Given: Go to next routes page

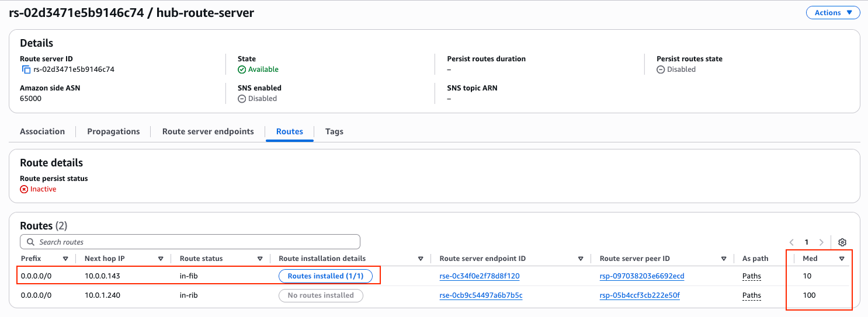Looking at the screenshot, I should pyautogui.click(x=821, y=242).
